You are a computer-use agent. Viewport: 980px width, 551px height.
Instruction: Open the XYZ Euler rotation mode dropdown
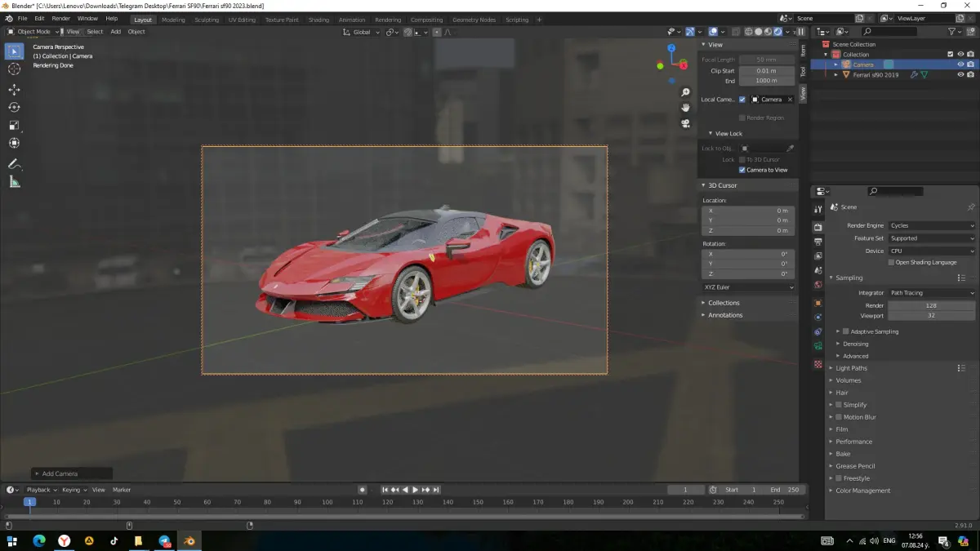(748, 287)
